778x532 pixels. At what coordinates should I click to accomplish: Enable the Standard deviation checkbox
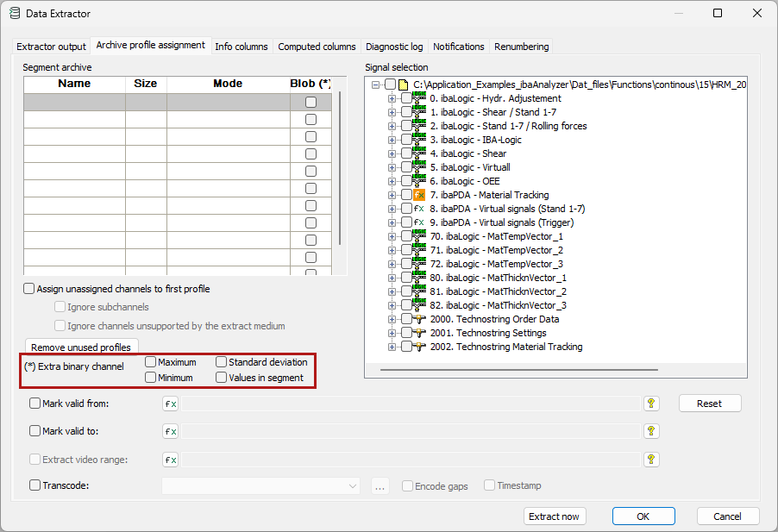point(222,362)
